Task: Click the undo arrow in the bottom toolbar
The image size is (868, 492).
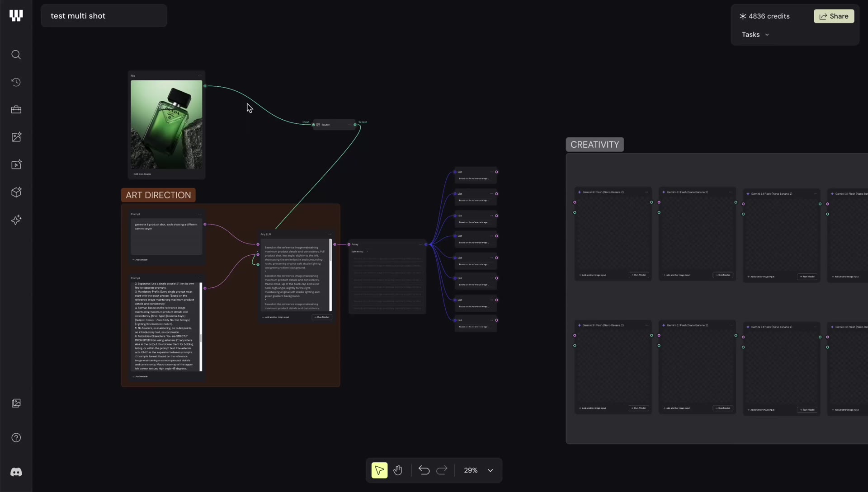Action: coord(424,470)
